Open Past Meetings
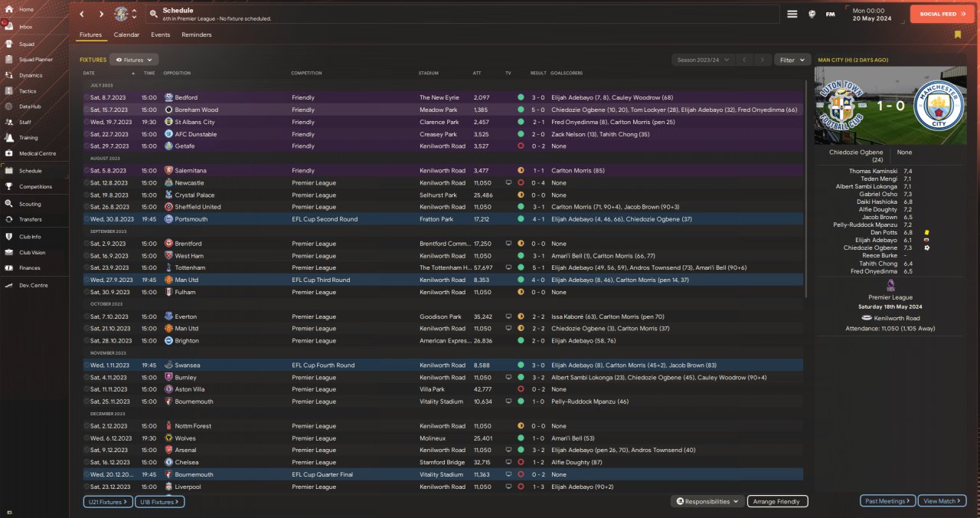The width and height of the screenshot is (980, 518). (x=887, y=501)
